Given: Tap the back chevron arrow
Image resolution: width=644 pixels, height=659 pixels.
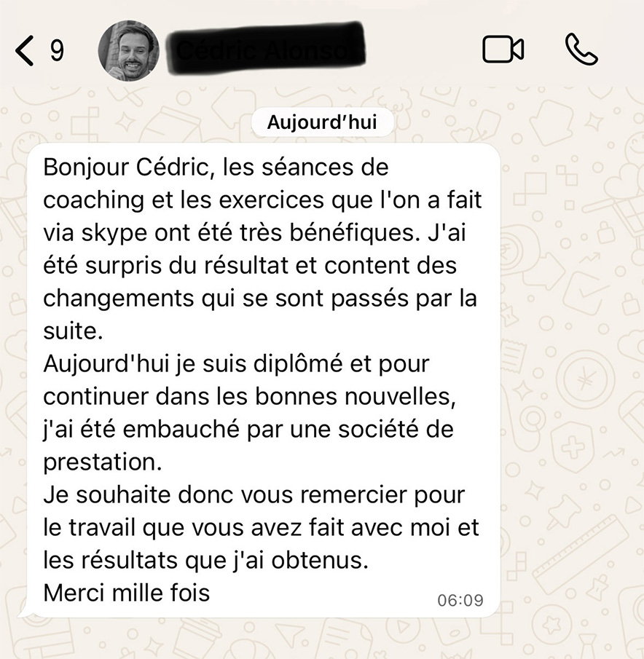Looking at the screenshot, I should 24,51.
